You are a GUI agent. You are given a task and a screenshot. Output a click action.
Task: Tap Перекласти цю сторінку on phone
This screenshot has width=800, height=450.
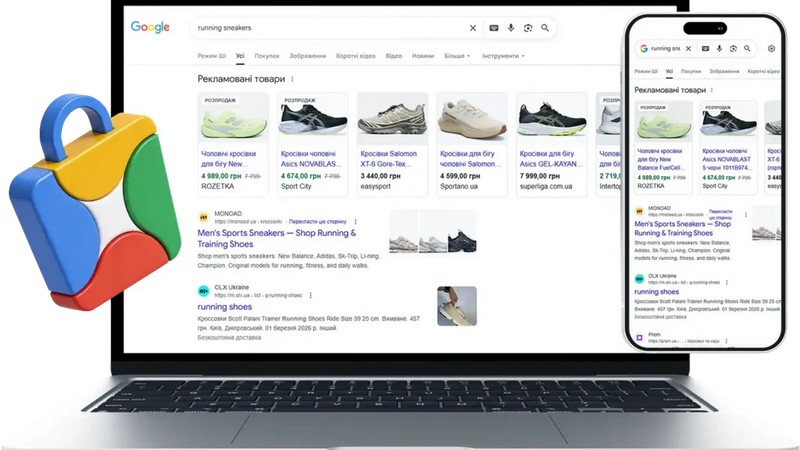[720, 214]
